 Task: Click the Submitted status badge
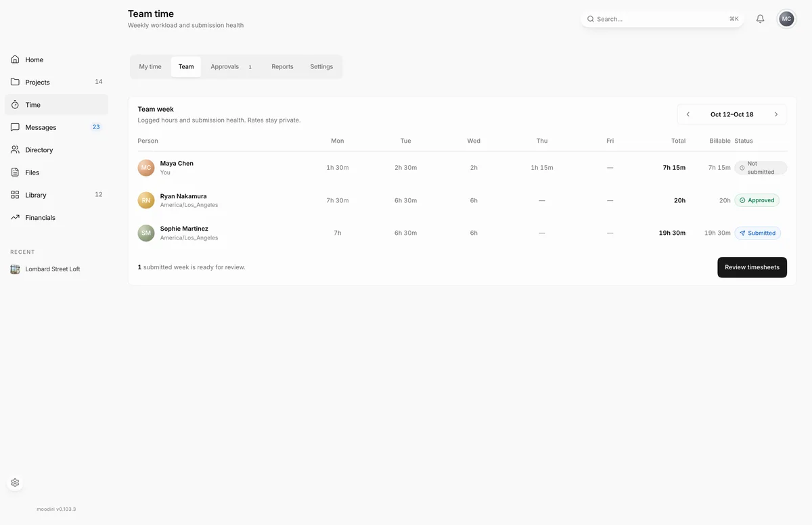[x=757, y=233]
